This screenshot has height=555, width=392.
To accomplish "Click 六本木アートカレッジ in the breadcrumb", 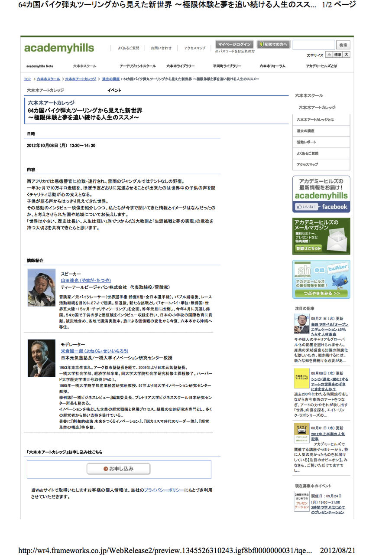I will click(81, 79).
